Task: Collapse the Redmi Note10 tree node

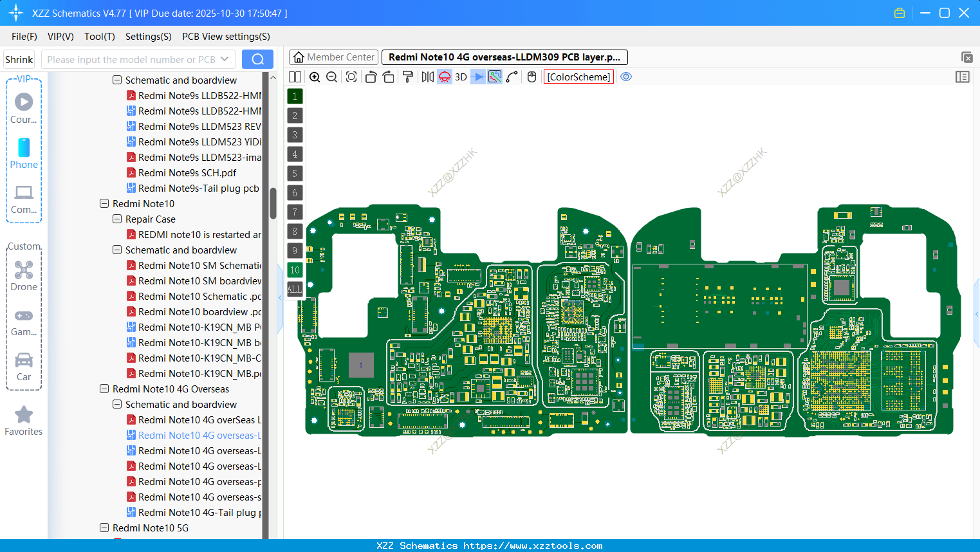Action: [104, 204]
